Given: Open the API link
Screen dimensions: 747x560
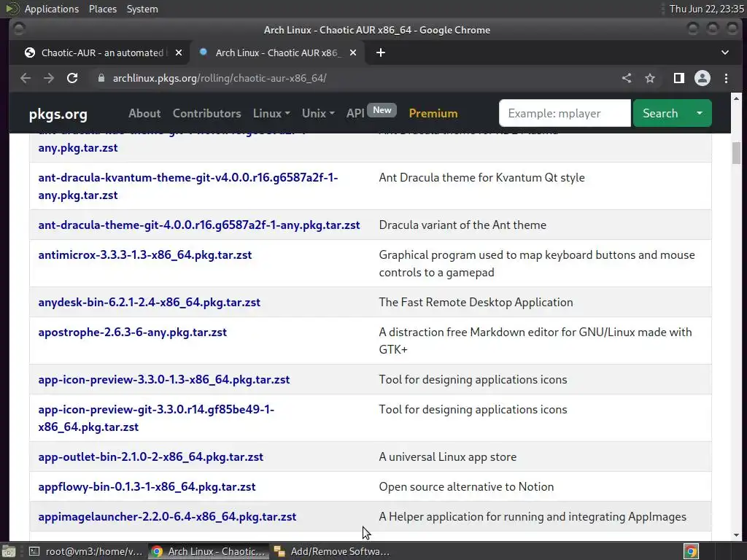Looking at the screenshot, I should 355,113.
